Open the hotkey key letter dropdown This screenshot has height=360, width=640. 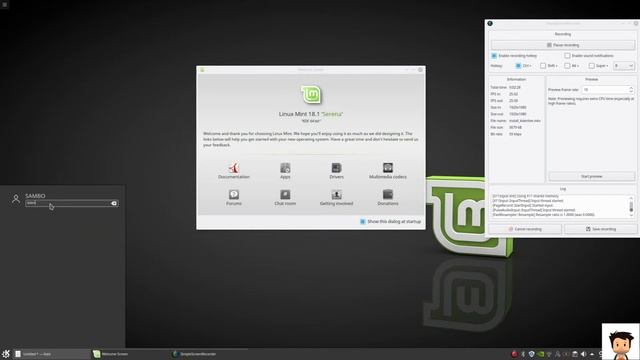tap(624, 65)
